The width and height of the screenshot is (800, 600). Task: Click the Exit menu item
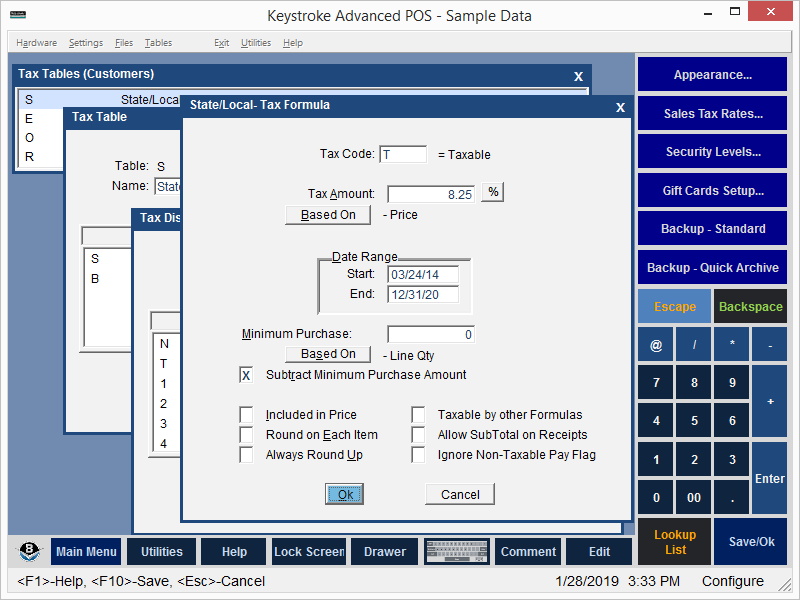tap(221, 43)
